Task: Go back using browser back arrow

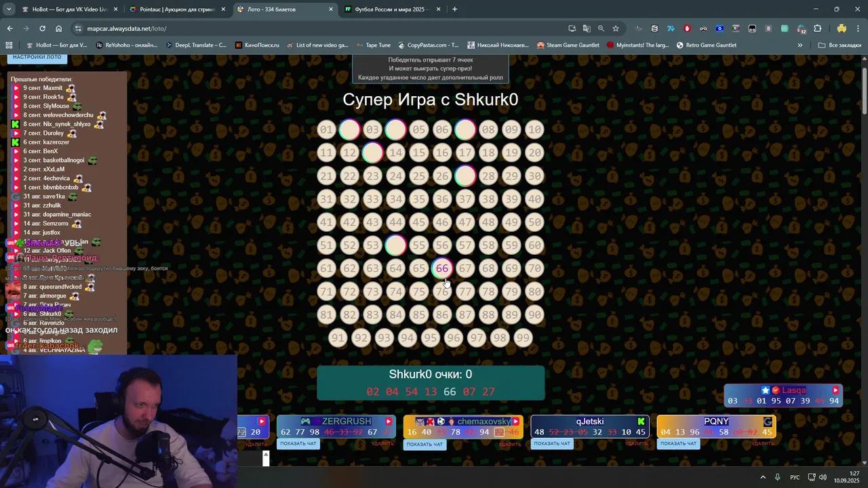Action: [x=9, y=28]
